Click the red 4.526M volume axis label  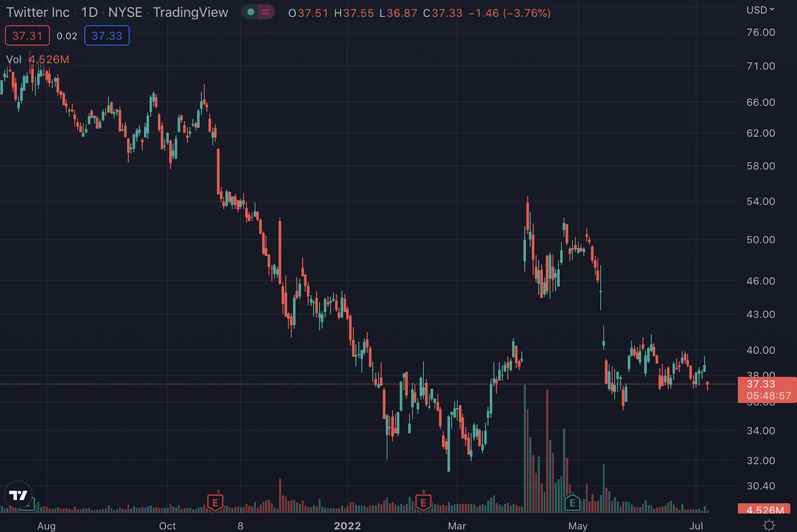[765, 510]
